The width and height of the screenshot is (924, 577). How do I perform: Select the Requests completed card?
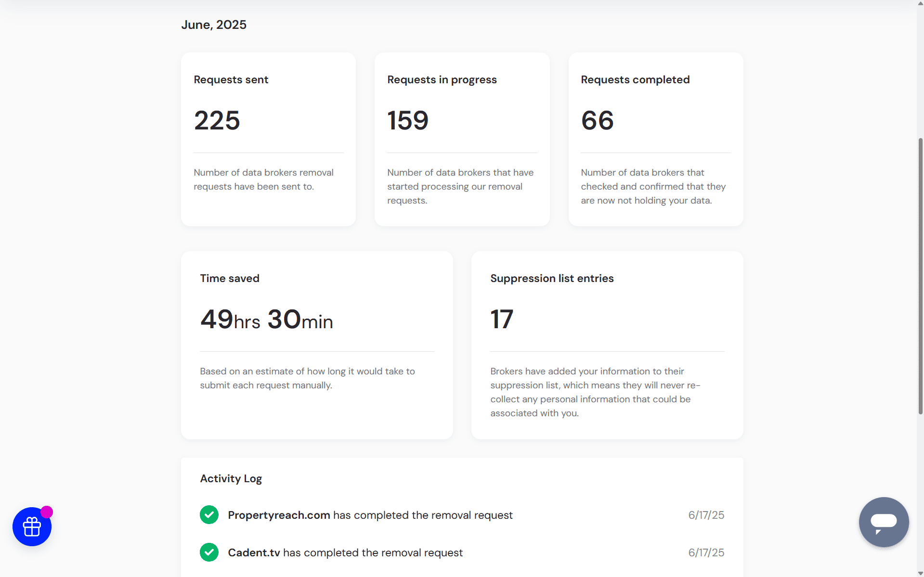655,139
